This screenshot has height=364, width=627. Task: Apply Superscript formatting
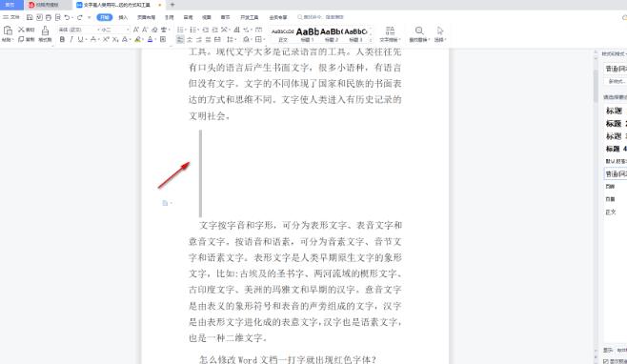[106, 39]
